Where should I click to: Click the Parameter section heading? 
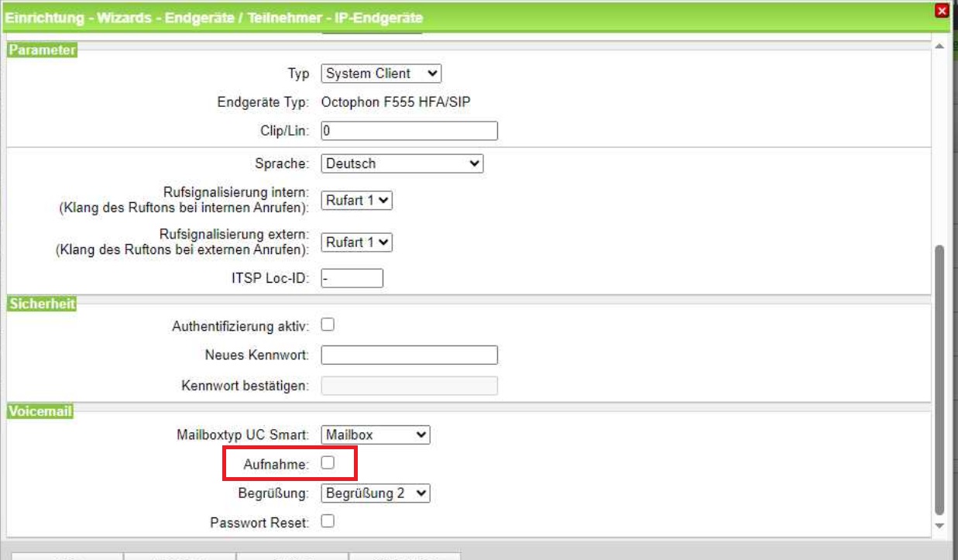pyautogui.click(x=42, y=50)
